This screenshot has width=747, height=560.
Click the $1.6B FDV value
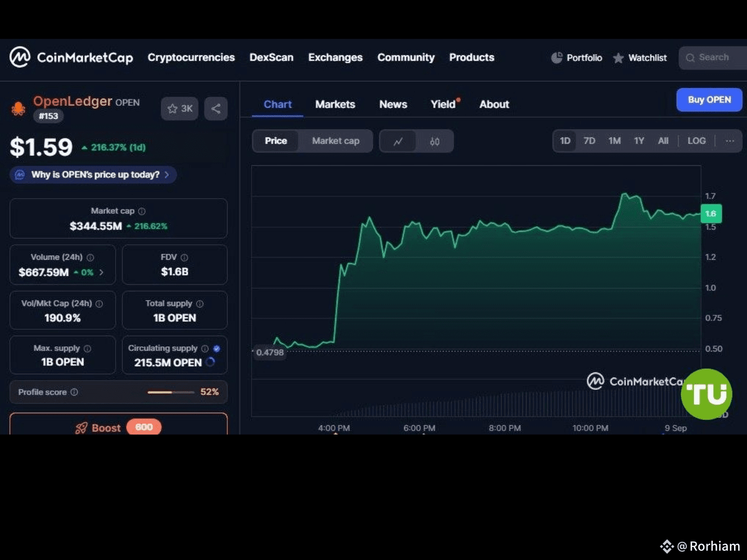[174, 272]
